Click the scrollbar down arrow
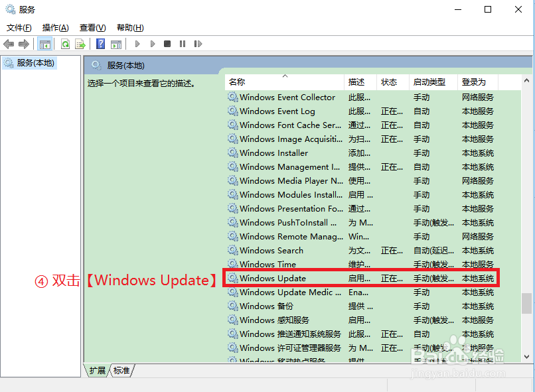 526,357
